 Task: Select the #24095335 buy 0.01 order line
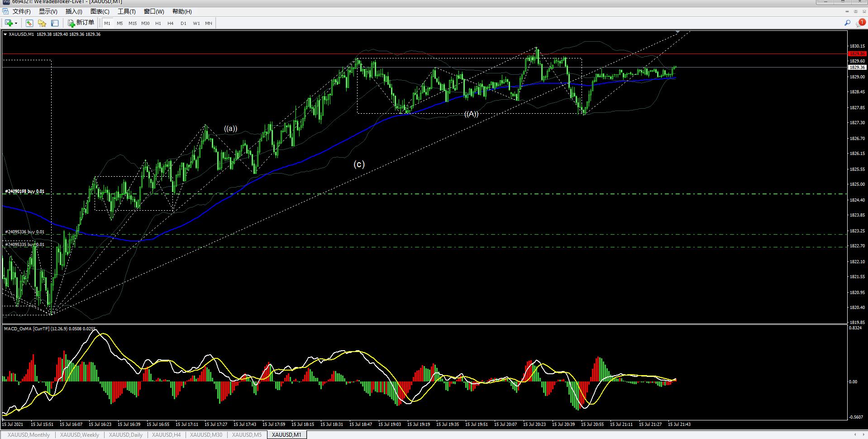click(x=25, y=245)
